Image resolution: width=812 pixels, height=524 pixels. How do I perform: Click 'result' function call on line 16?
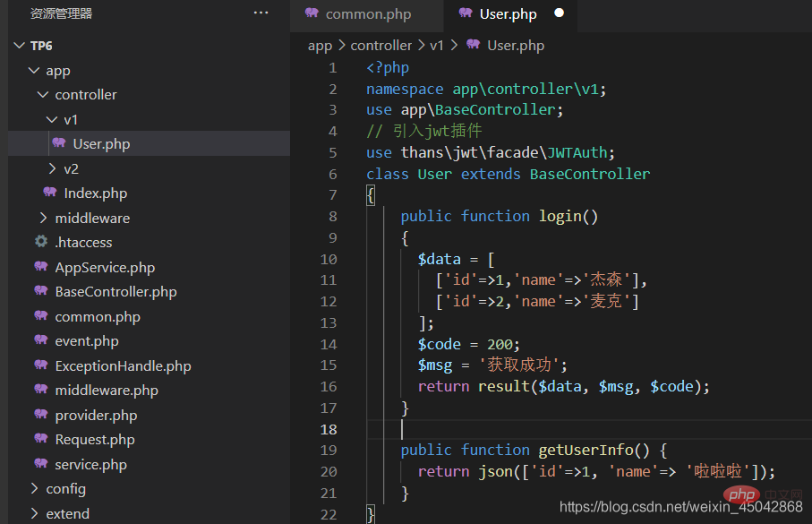tap(504, 386)
